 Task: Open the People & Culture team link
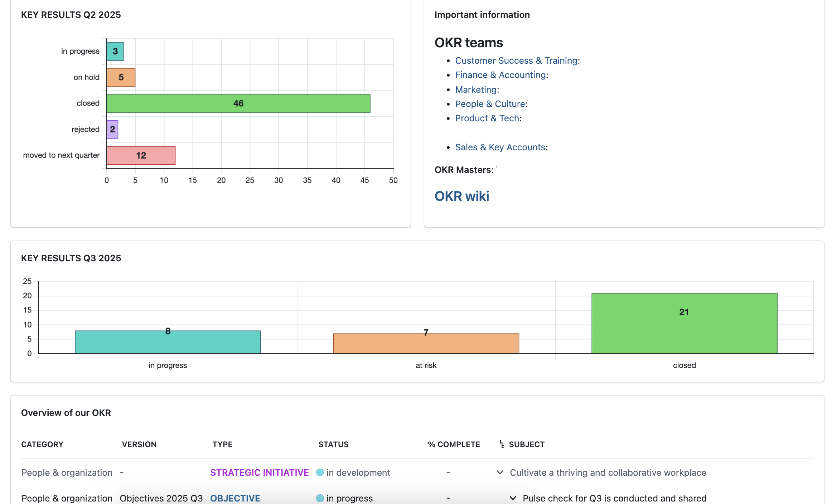click(490, 104)
